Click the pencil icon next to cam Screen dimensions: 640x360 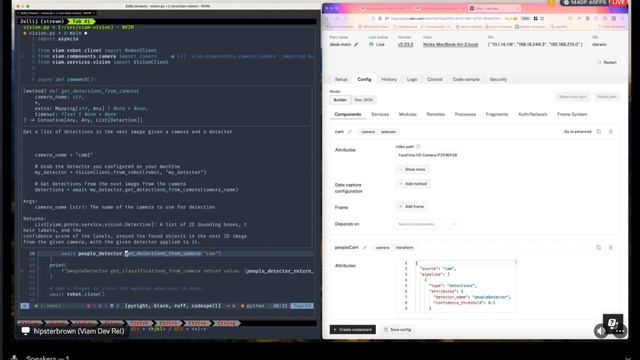pyautogui.click(x=350, y=132)
